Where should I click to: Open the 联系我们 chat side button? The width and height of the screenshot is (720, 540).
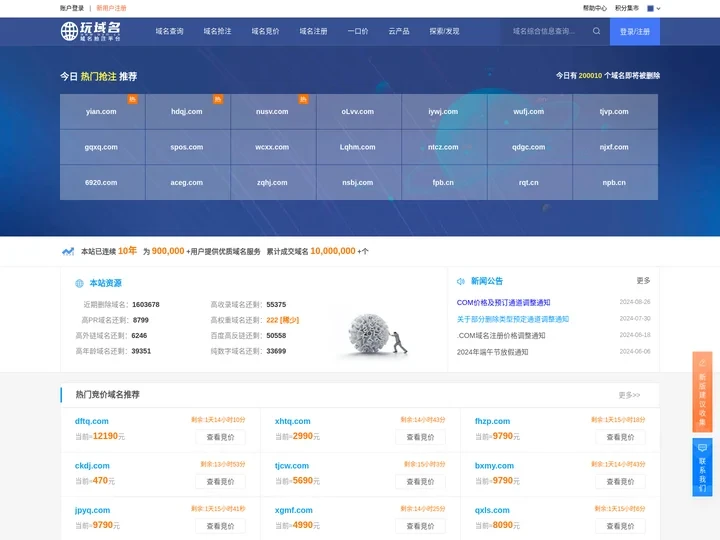point(702,467)
